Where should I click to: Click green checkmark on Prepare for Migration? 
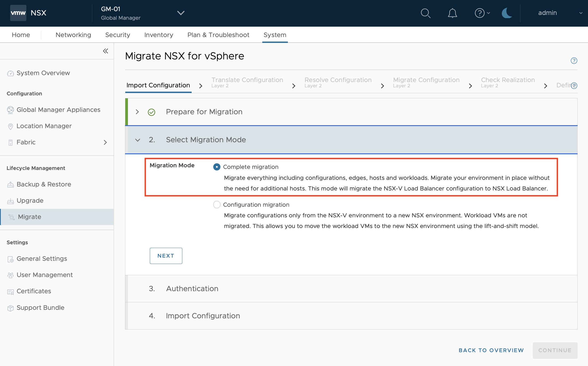coord(151,112)
